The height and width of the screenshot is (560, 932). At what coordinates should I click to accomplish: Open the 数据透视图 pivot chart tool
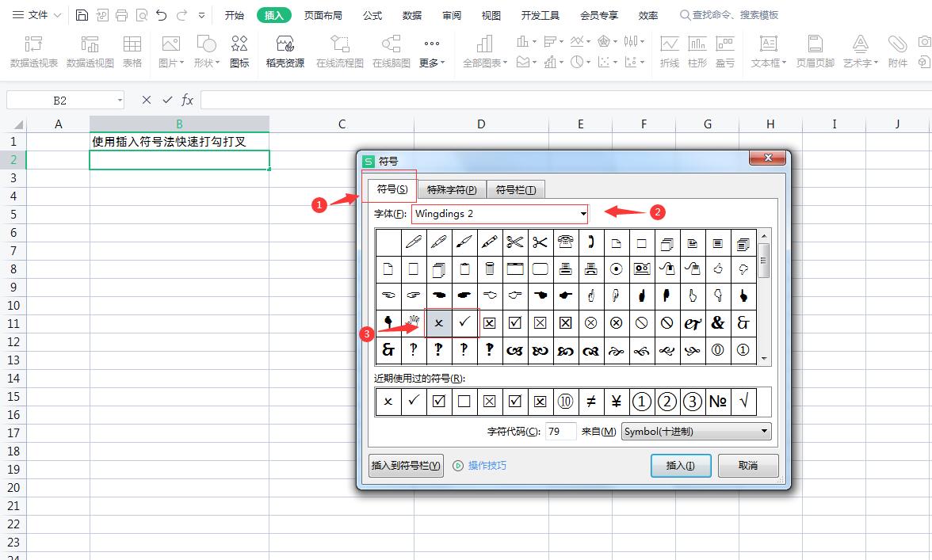coord(90,51)
